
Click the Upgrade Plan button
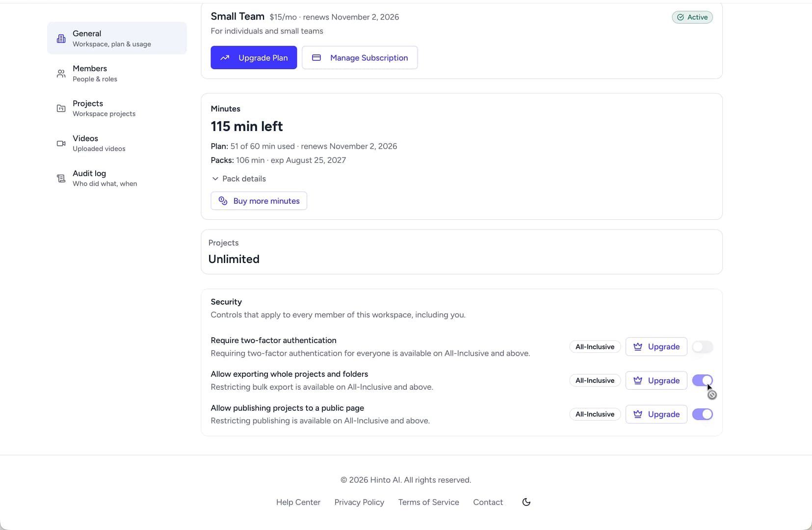point(254,57)
